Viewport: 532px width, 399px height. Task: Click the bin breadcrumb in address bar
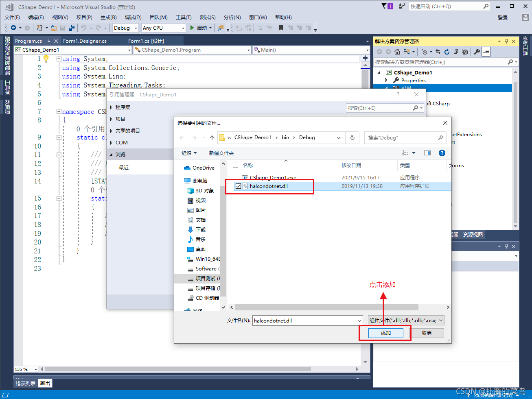click(x=285, y=137)
